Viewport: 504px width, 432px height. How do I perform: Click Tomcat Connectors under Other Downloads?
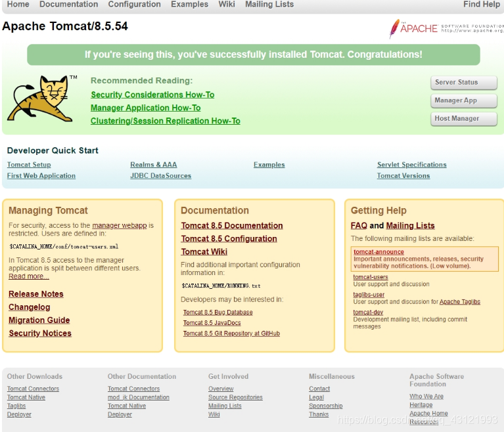tap(33, 389)
